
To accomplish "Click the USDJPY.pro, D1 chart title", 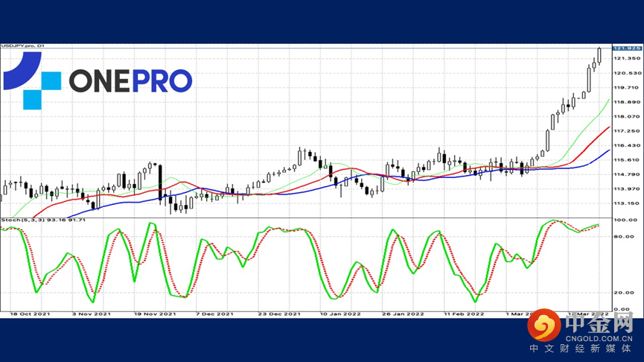I will click(x=22, y=45).
